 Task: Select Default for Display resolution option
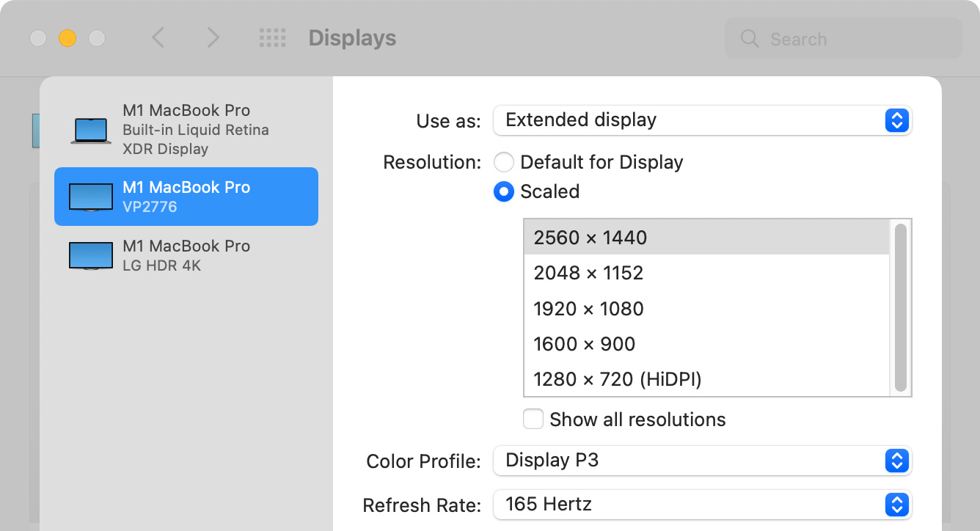click(504, 162)
